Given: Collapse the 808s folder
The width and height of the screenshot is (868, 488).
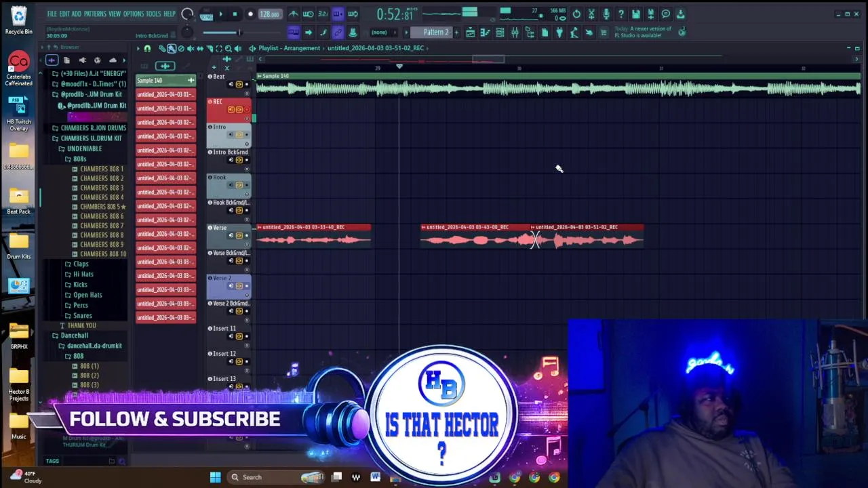Looking at the screenshot, I should pyautogui.click(x=75, y=159).
